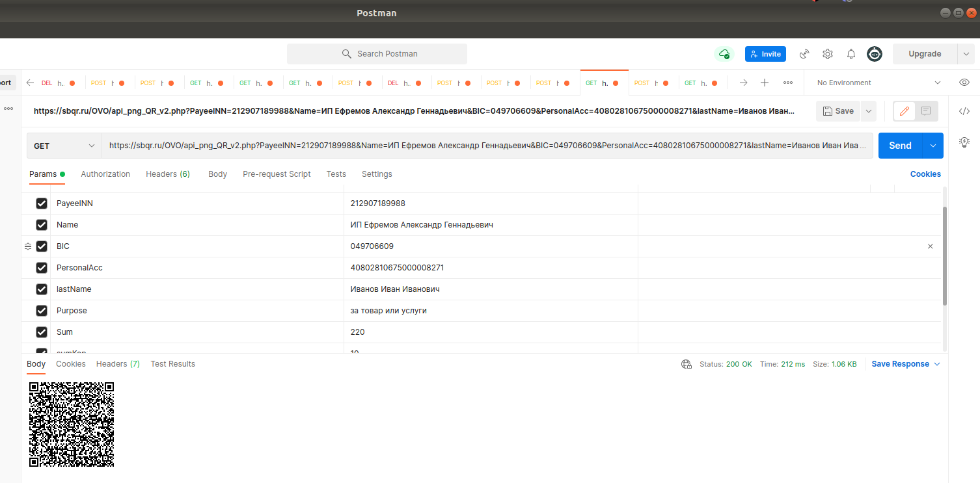Open the Cookies link above the params
This screenshot has width=980, height=483.
coord(925,174)
